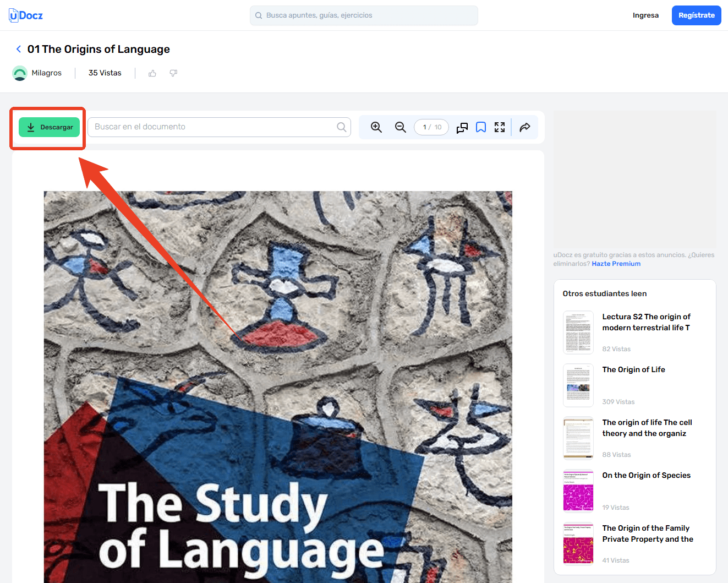
Task: Like the document with the thumbs up
Action: (x=152, y=73)
